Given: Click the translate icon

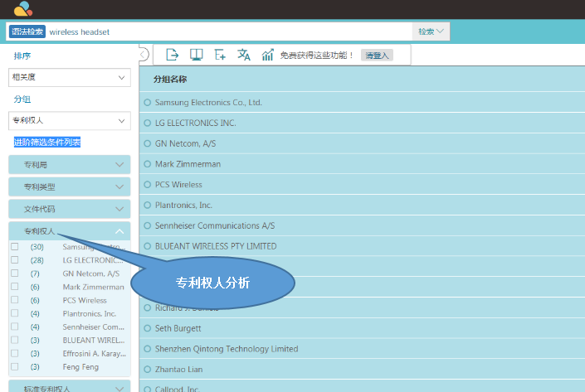Looking at the screenshot, I should coord(244,55).
